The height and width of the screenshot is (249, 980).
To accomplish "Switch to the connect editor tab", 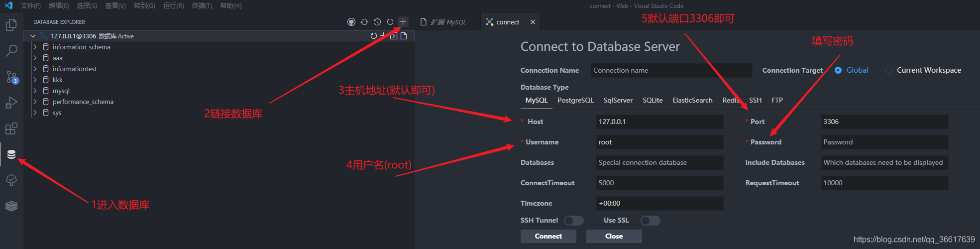I will point(511,22).
